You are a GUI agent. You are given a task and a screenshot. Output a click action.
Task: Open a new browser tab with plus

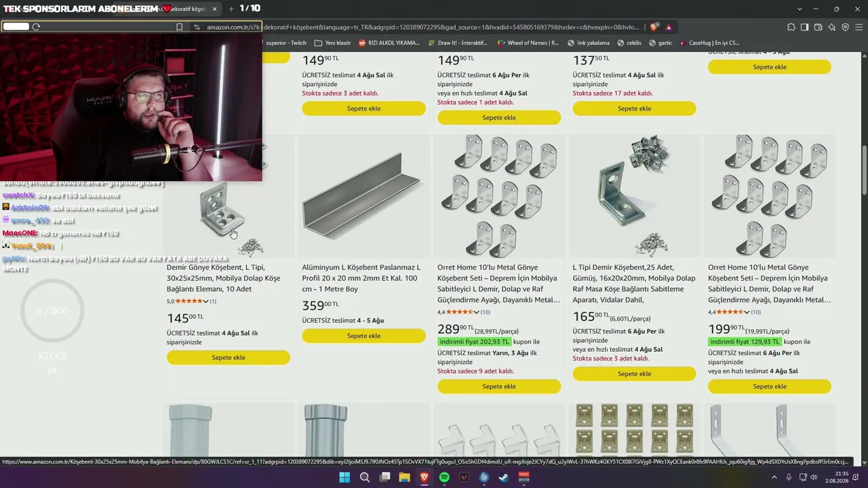pos(231,9)
